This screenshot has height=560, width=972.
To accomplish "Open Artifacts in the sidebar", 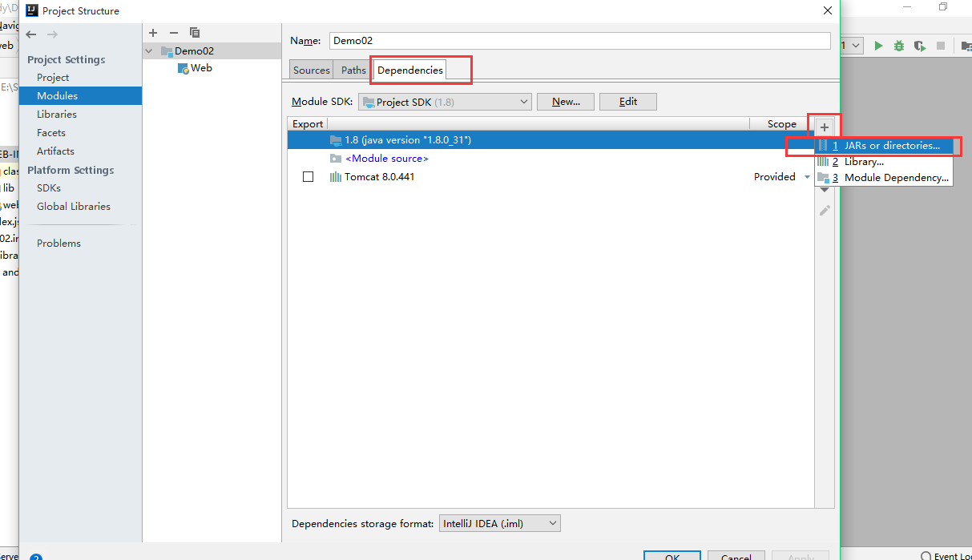I will (x=55, y=151).
